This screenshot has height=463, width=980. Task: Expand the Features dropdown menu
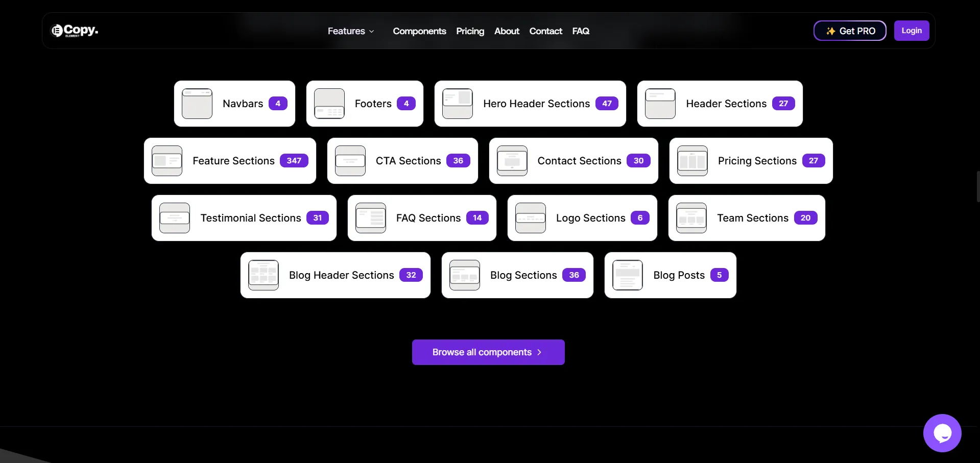click(x=351, y=31)
